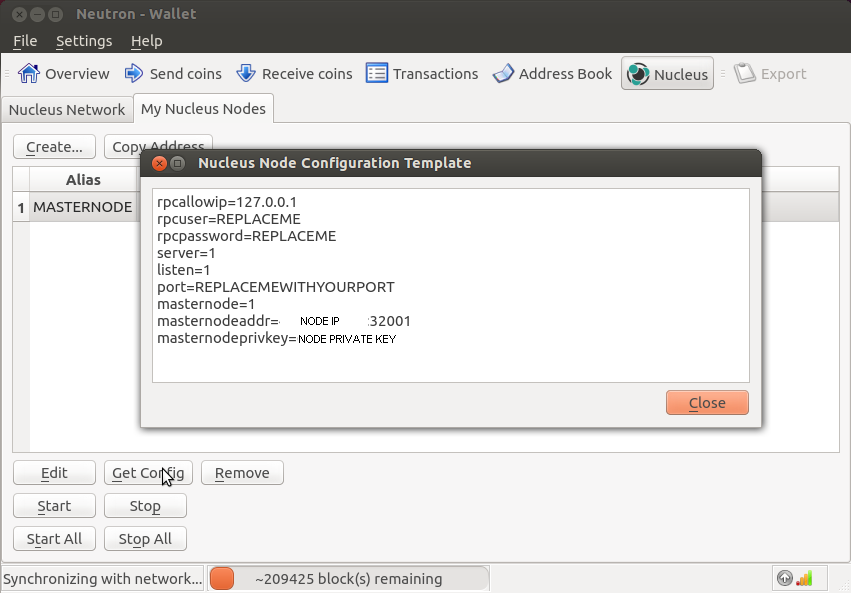851x593 pixels.
Task: Click the rpcallowip=127.0.0.1 line
Action: (227, 202)
